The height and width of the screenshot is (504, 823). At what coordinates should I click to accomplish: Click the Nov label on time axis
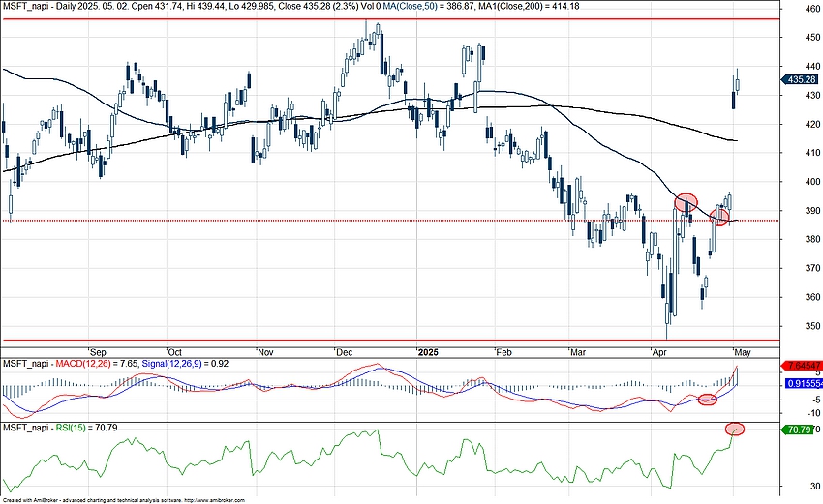click(266, 352)
